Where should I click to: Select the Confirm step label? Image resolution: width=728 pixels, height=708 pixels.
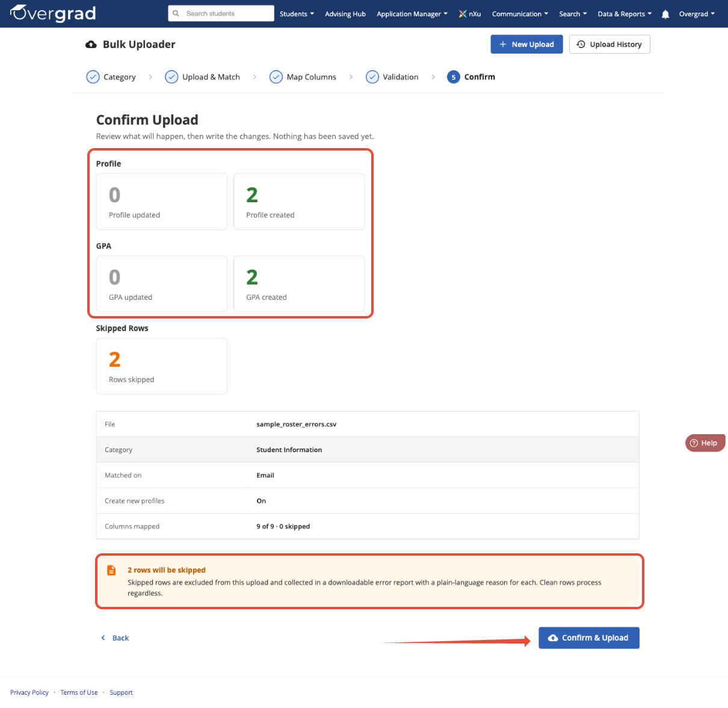click(480, 77)
